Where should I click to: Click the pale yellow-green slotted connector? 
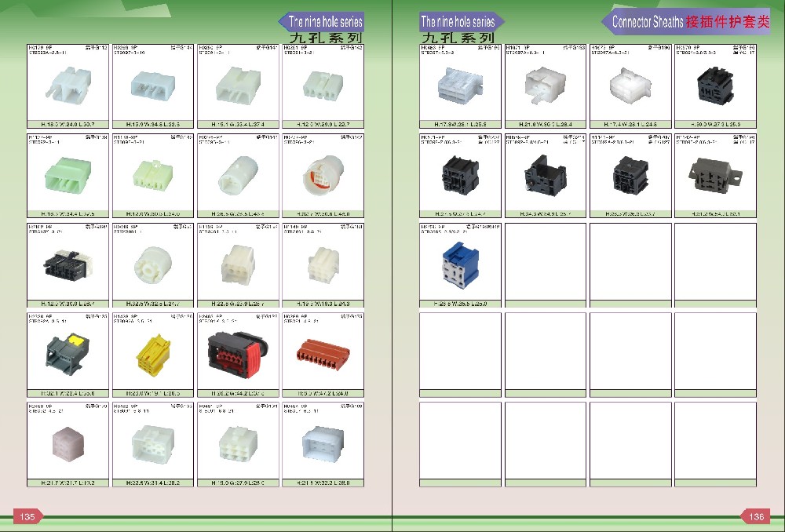(153, 175)
